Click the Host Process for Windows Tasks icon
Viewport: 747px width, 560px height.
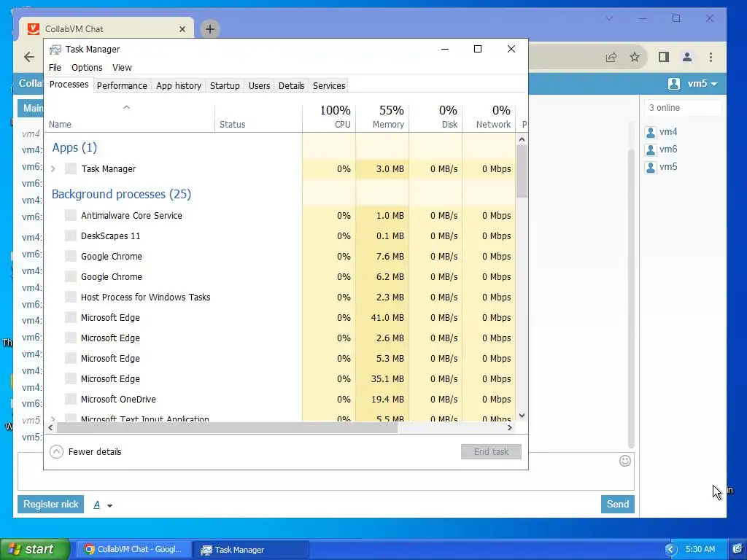[71, 297]
